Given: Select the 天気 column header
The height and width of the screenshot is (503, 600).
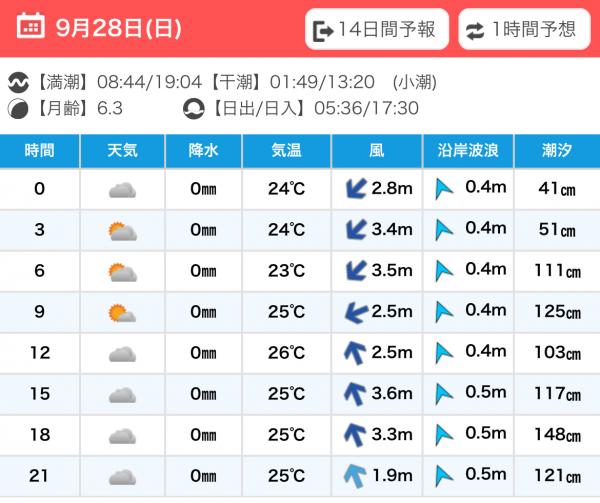Looking at the screenshot, I should 122,151.
